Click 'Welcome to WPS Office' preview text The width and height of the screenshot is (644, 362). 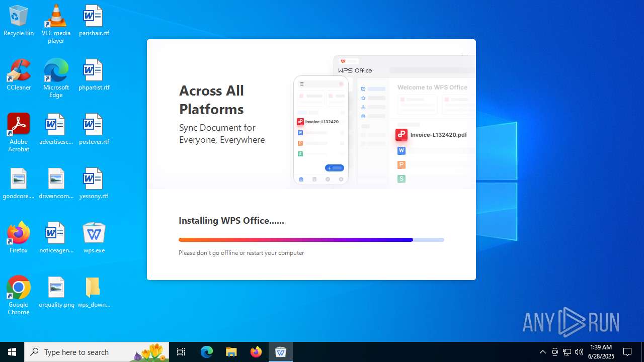pyautogui.click(x=433, y=87)
